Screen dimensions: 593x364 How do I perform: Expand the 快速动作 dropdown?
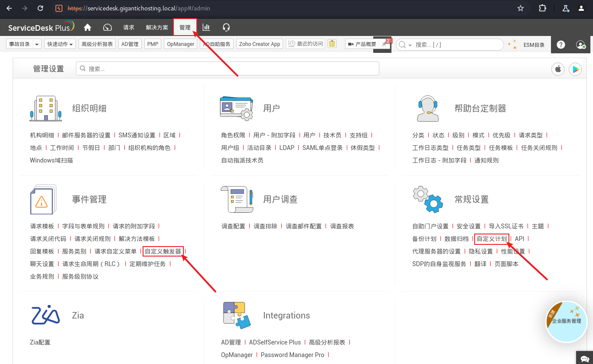pos(60,44)
